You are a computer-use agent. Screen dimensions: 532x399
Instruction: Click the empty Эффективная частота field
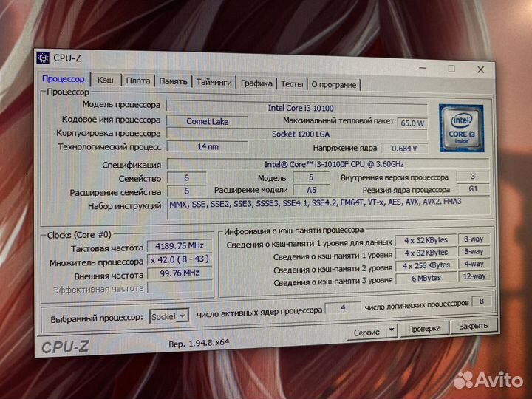(x=180, y=287)
